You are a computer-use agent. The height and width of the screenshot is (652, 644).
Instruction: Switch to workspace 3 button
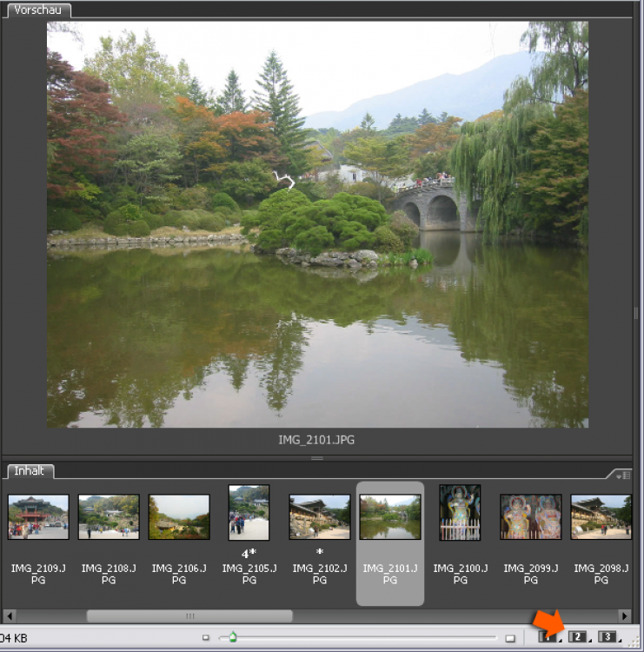[x=607, y=637]
